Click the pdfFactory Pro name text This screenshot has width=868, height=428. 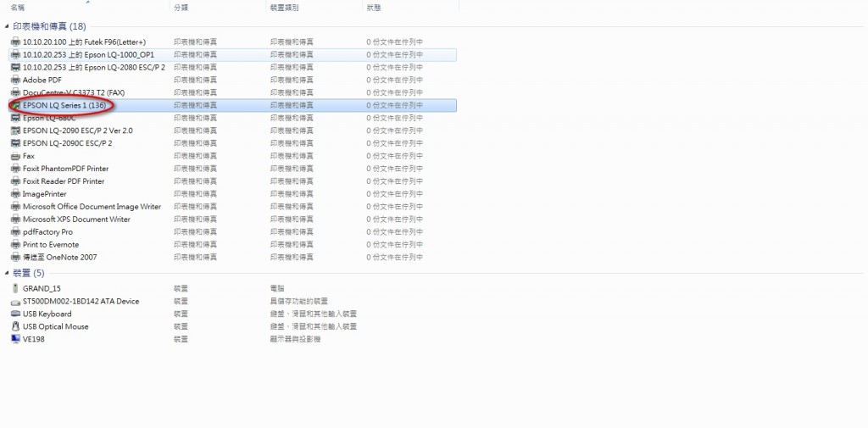coord(47,232)
